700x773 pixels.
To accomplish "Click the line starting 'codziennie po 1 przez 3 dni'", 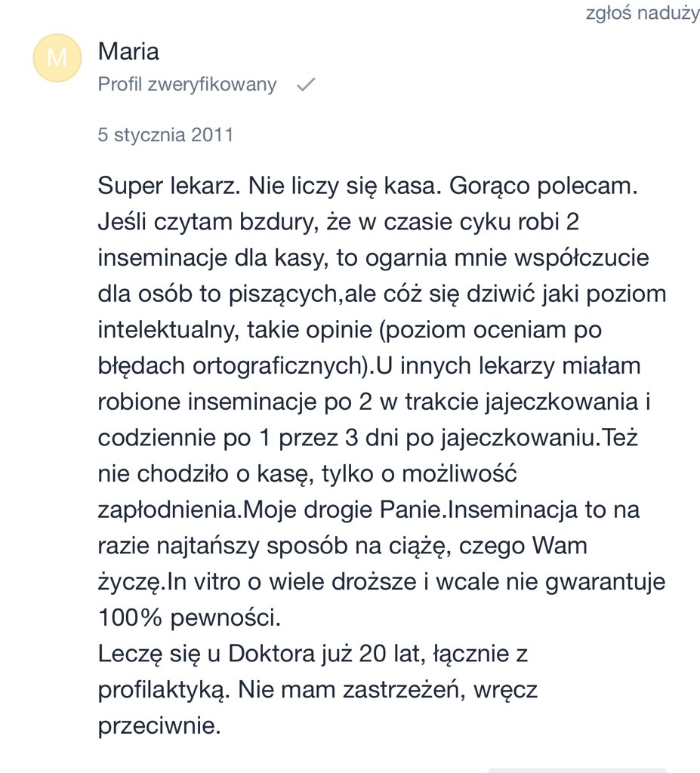I will tap(368, 438).
